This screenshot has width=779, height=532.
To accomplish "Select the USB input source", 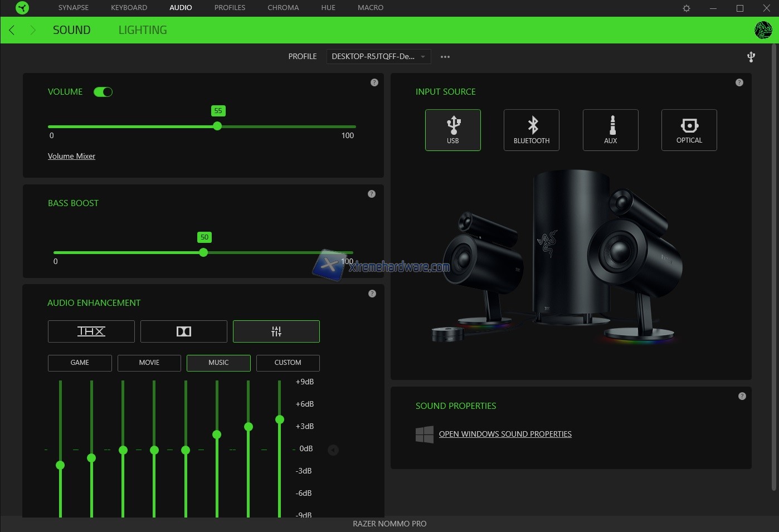I will pos(452,130).
